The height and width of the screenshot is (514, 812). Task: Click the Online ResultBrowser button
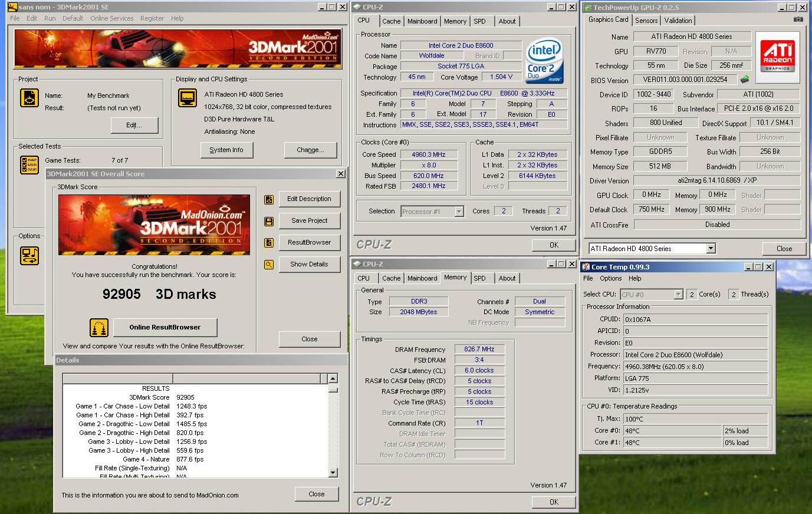point(165,328)
